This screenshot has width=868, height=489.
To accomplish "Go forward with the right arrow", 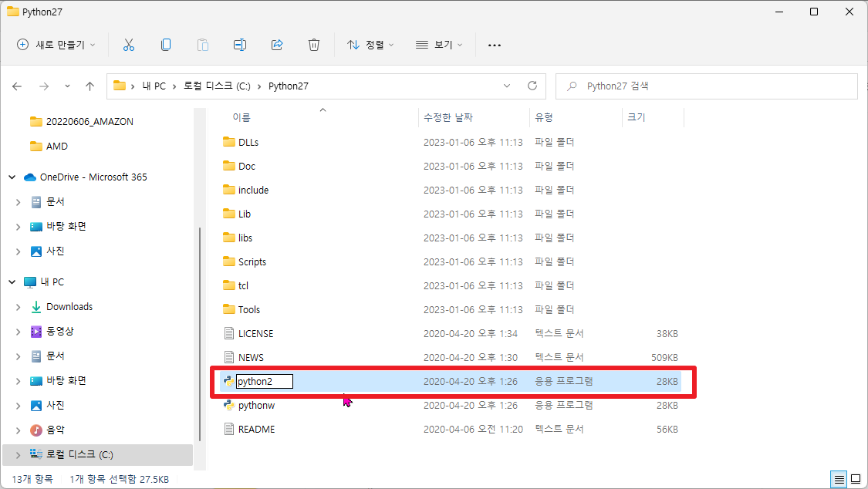I will (44, 86).
